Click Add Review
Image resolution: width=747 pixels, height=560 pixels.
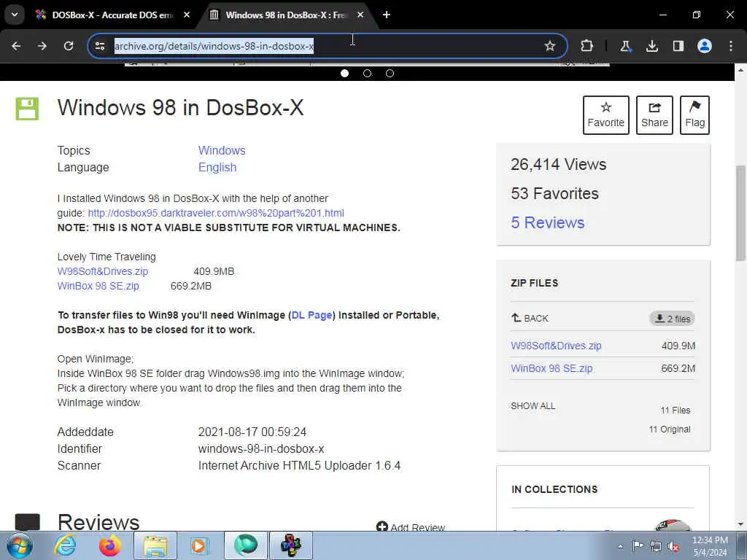click(411, 526)
